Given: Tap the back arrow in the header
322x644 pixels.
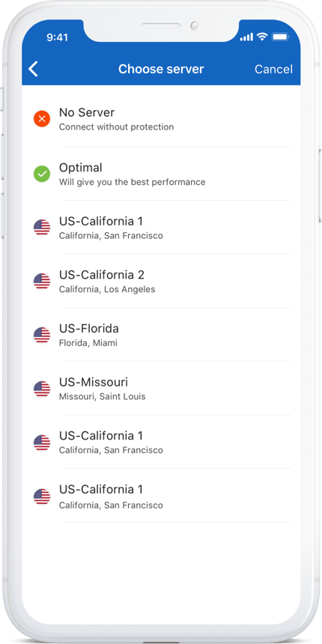Looking at the screenshot, I should pos(33,69).
